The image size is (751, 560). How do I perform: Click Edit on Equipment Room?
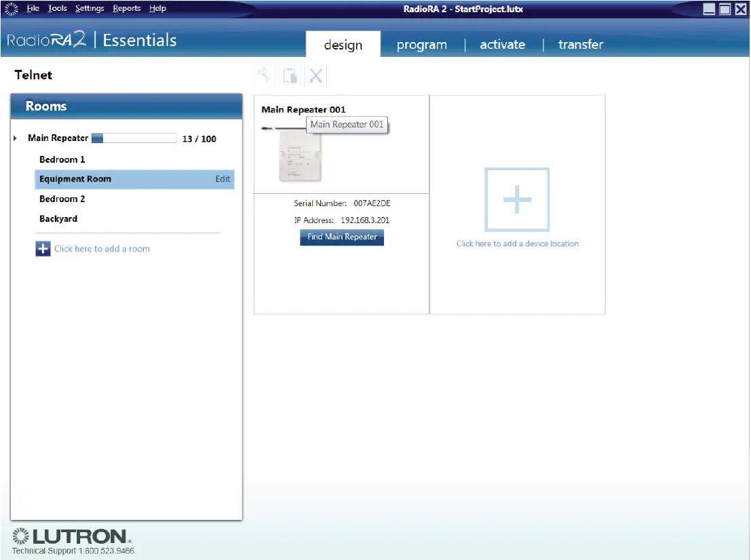[223, 179]
